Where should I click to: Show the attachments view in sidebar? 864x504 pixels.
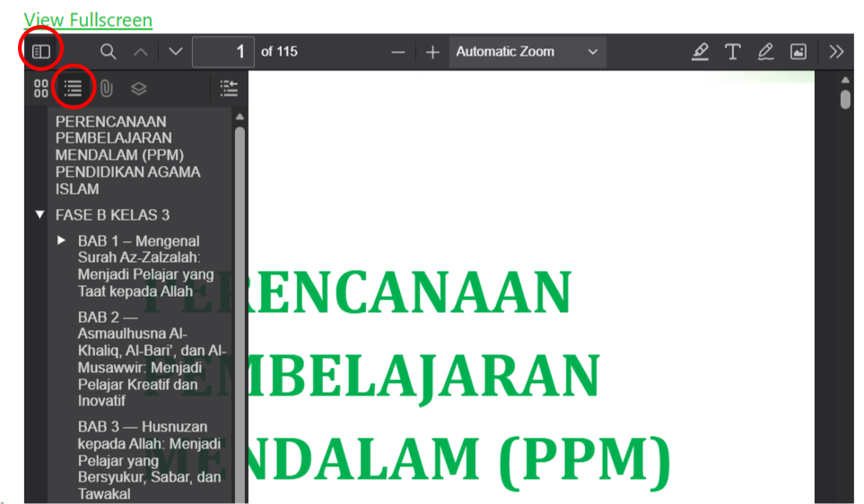coord(106,88)
